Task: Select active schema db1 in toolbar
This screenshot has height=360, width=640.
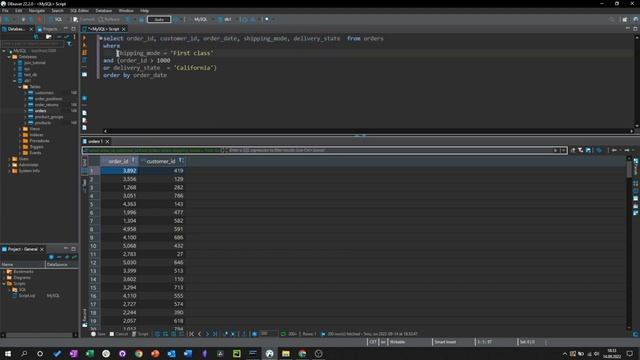Action: point(225,19)
